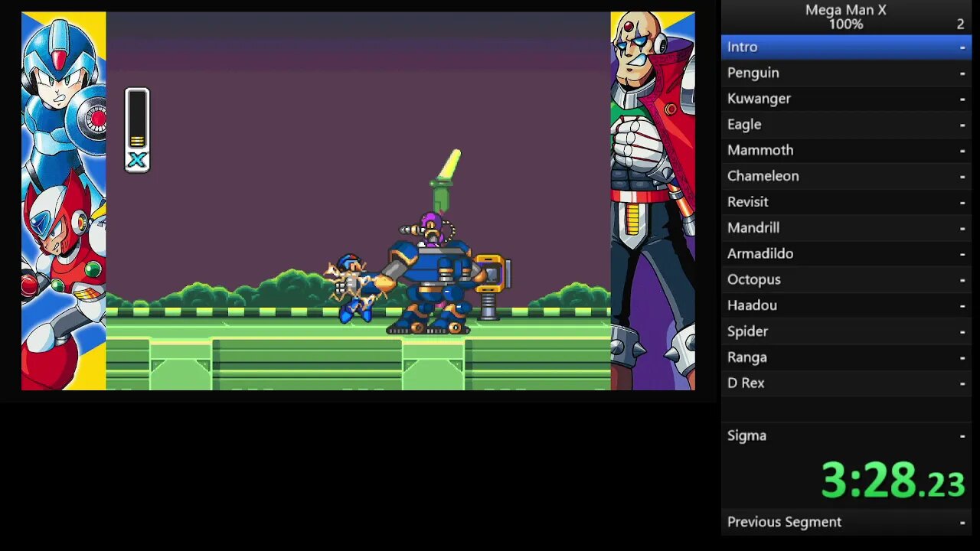
Task: Click the Sigma artwork on right border
Action: tap(652, 201)
